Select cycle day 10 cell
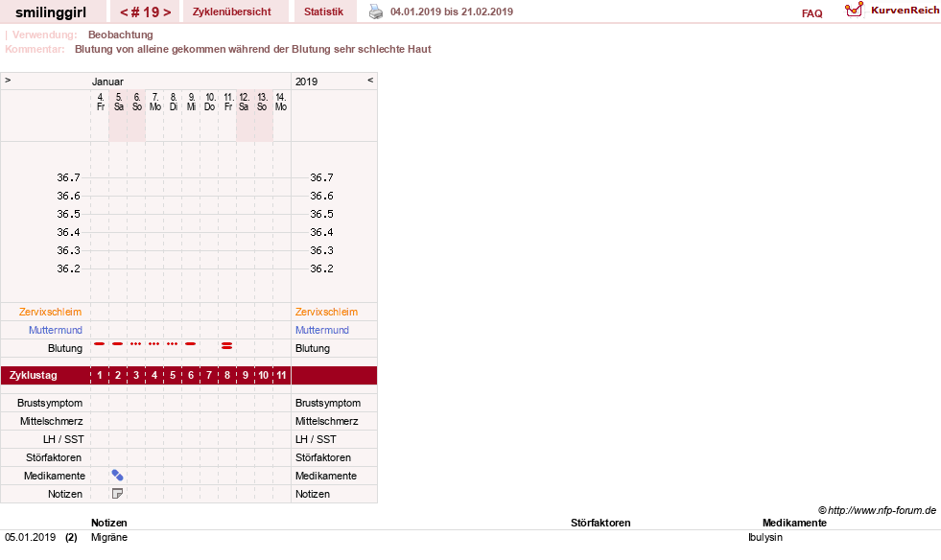Viewport: 941px width, 560px height. 264,375
